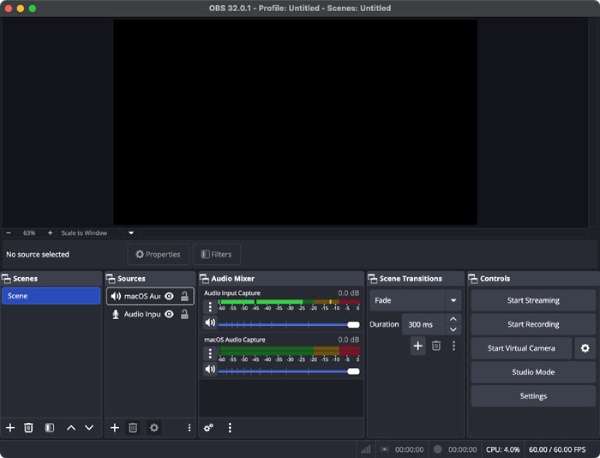The width and height of the screenshot is (600, 458).
Task: Increase duration with up stepper arrow
Action: point(453,319)
